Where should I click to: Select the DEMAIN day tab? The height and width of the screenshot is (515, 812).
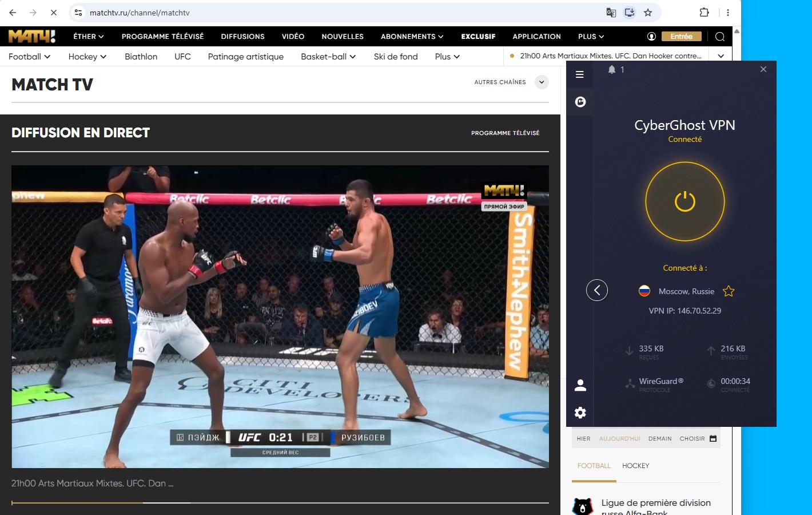660,439
